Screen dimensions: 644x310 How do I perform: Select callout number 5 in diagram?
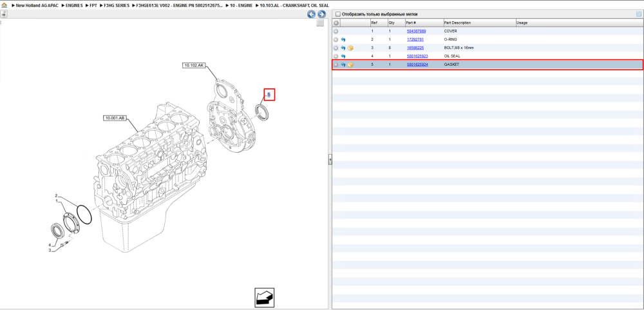pyautogui.click(x=269, y=95)
